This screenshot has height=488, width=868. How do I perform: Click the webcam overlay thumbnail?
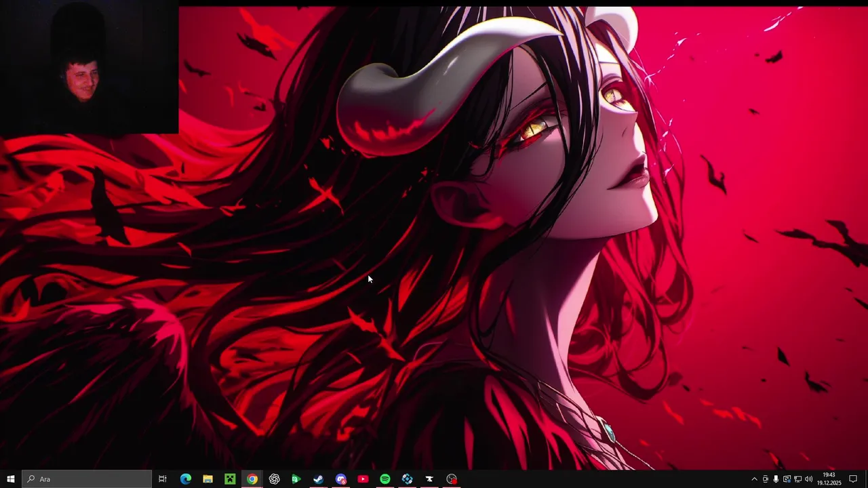tap(89, 67)
